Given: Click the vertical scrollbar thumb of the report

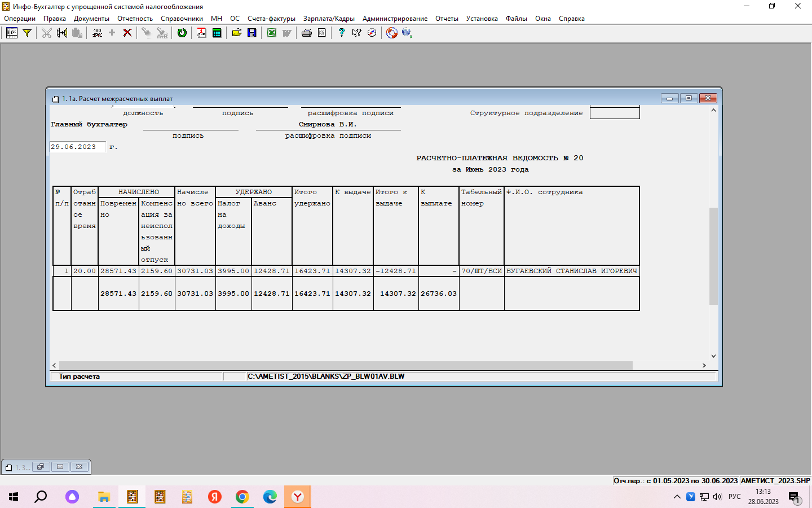Looking at the screenshot, I should click(x=713, y=256).
